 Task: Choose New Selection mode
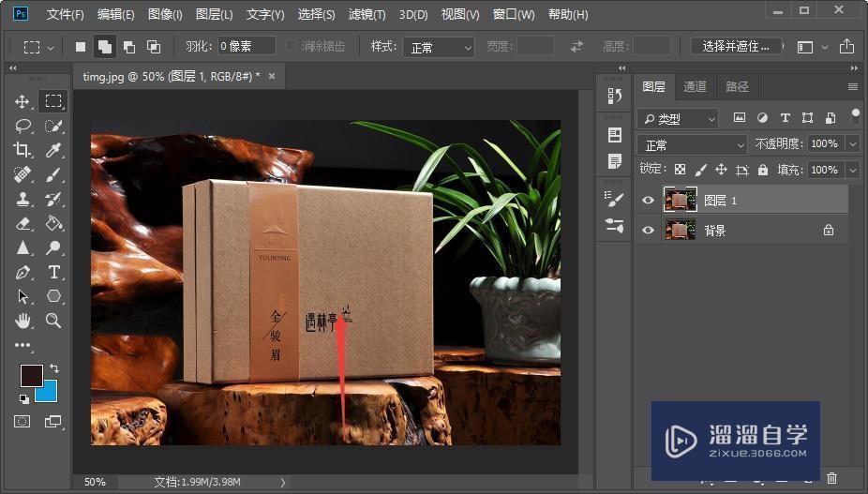[x=81, y=47]
